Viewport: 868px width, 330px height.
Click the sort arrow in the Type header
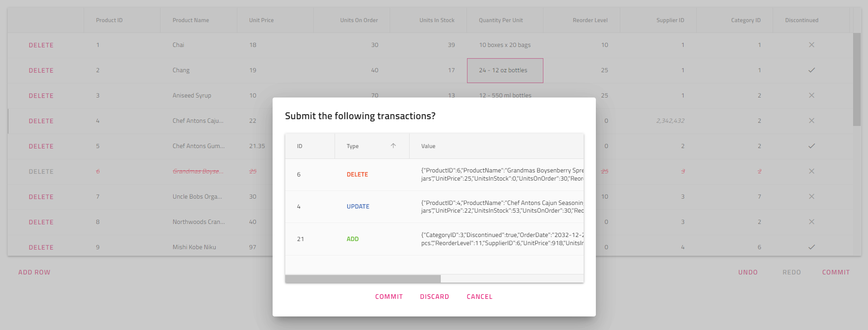(393, 146)
